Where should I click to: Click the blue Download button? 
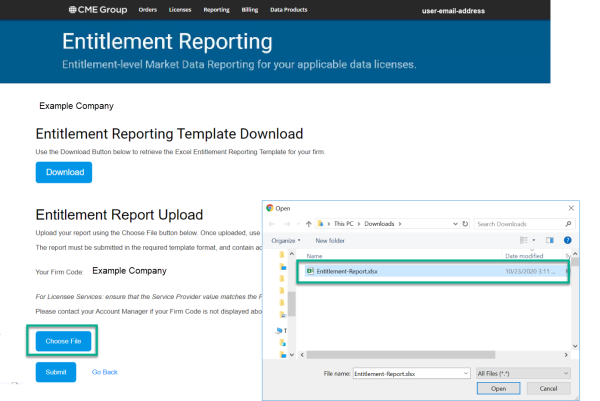click(x=64, y=172)
